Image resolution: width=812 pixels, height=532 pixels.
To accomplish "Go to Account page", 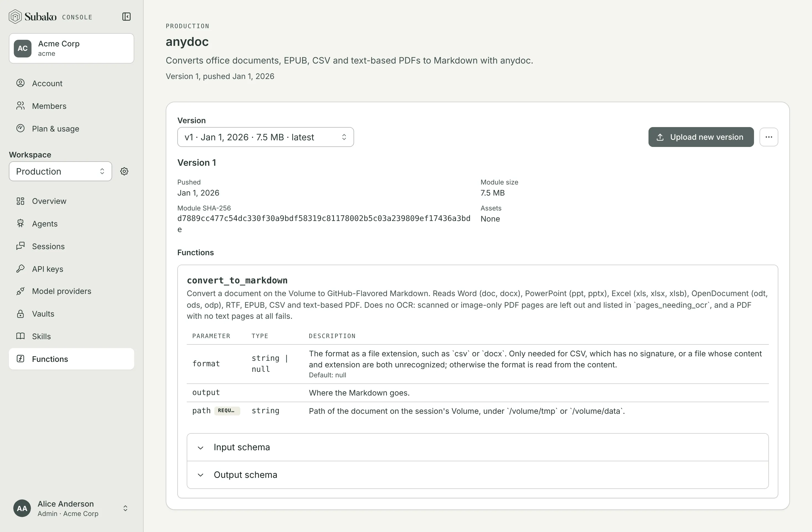I will pos(71,83).
